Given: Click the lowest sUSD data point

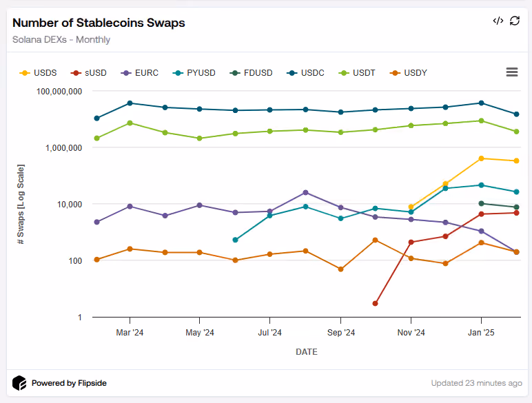Looking at the screenshot, I should pos(375,303).
